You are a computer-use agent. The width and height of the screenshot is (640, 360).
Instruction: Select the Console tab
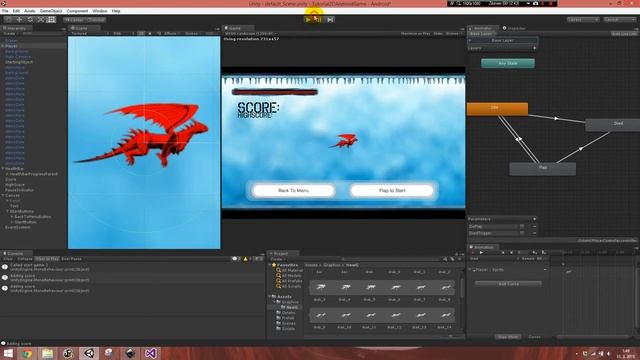click(16, 253)
